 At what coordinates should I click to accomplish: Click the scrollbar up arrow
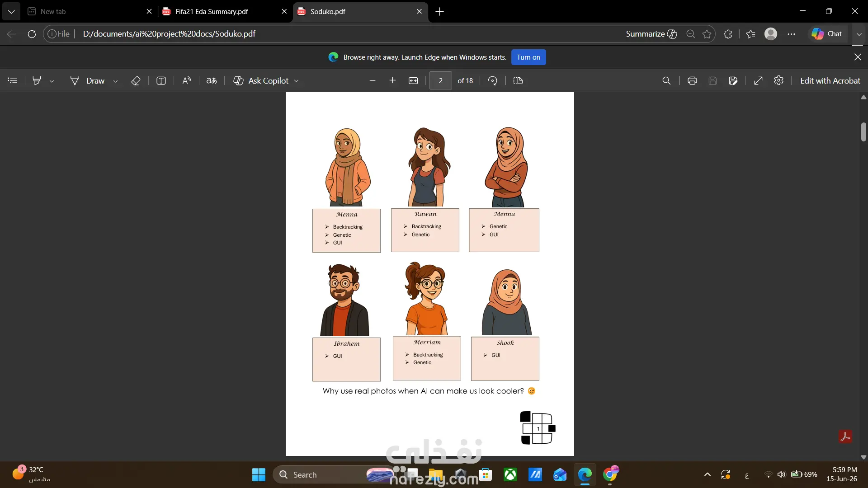tap(863, 97)
